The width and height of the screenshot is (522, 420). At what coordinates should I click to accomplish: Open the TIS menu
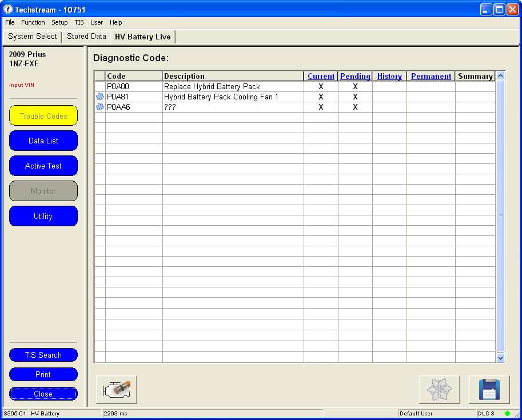click(79, 22)
